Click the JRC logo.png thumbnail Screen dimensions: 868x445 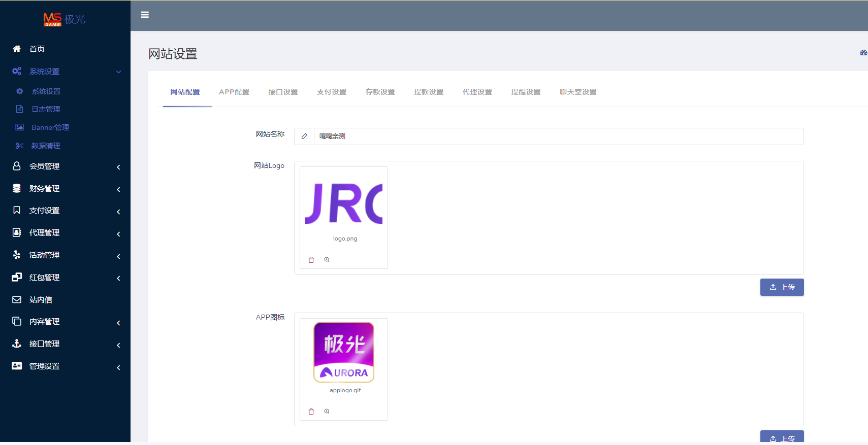[x=344, y=204]
